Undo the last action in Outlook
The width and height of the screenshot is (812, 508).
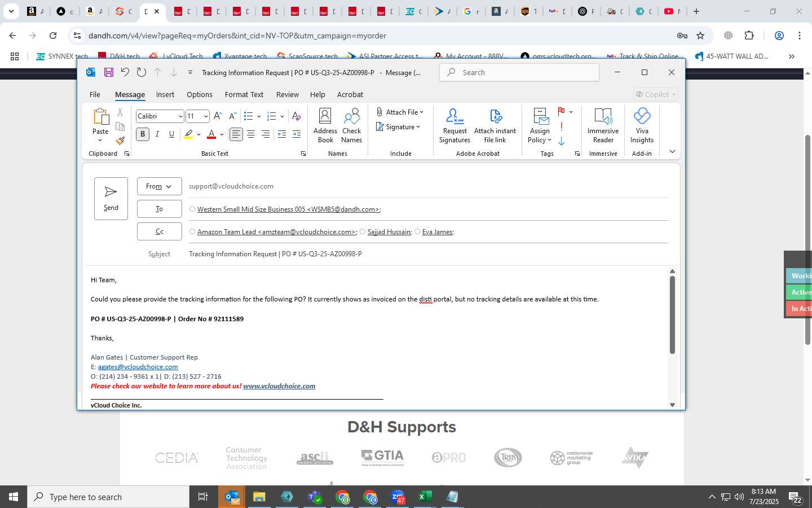point(125,72)
